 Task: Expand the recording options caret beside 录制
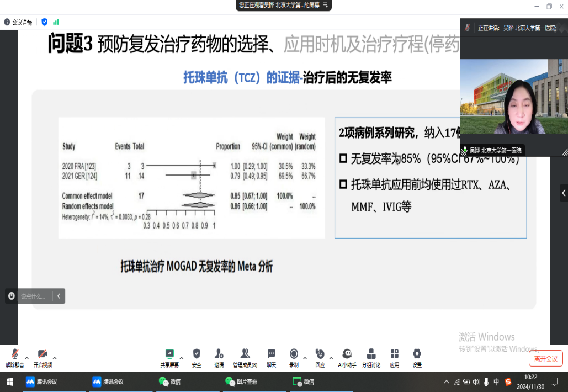305,358
